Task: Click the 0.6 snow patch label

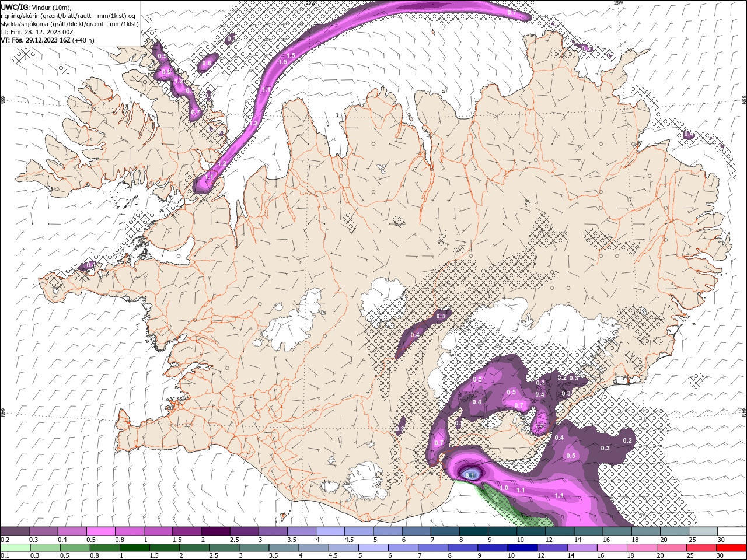Action: click(207, 63)
